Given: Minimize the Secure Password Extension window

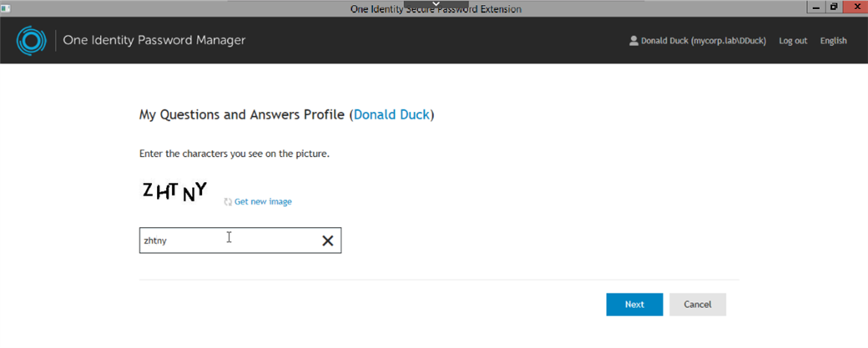Looking at the screenshot, I should click(x=815, y=7).
